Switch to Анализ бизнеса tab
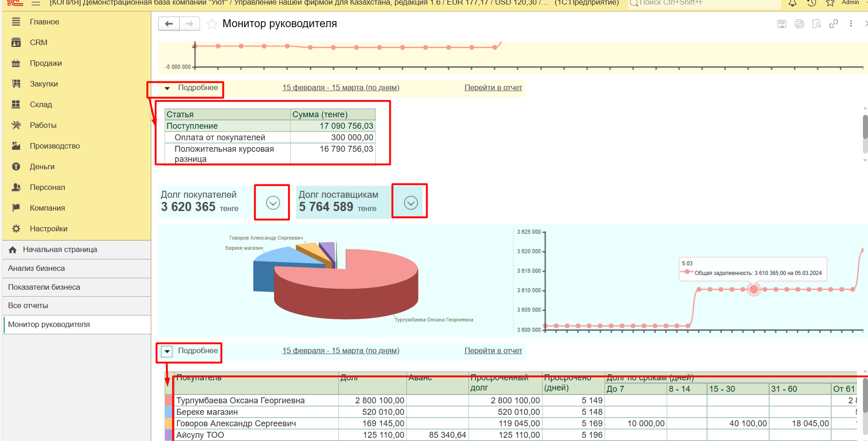The height and width of the screenshot is (441, 868). pos(36,269)
